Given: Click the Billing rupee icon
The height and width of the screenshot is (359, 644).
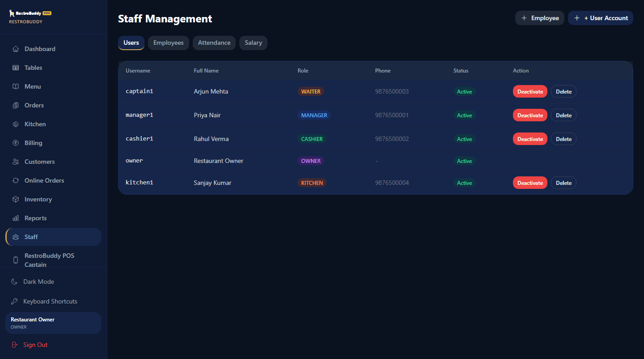Looking at the screenshot, I should click(x=16, y=143).
